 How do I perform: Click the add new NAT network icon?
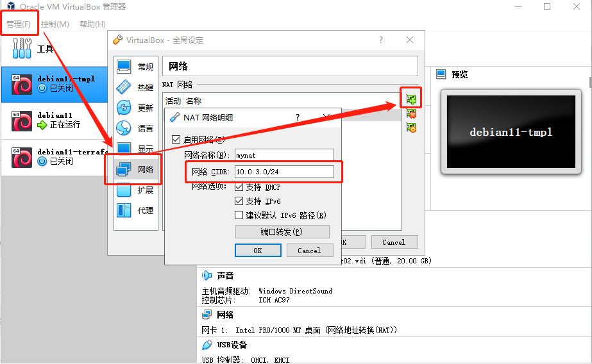(411, 99)
